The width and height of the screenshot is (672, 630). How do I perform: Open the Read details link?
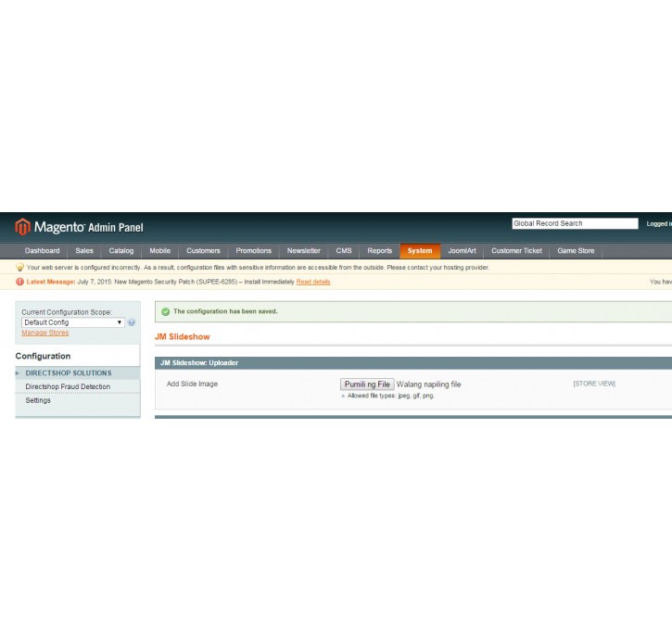click(x=313, y=282)
